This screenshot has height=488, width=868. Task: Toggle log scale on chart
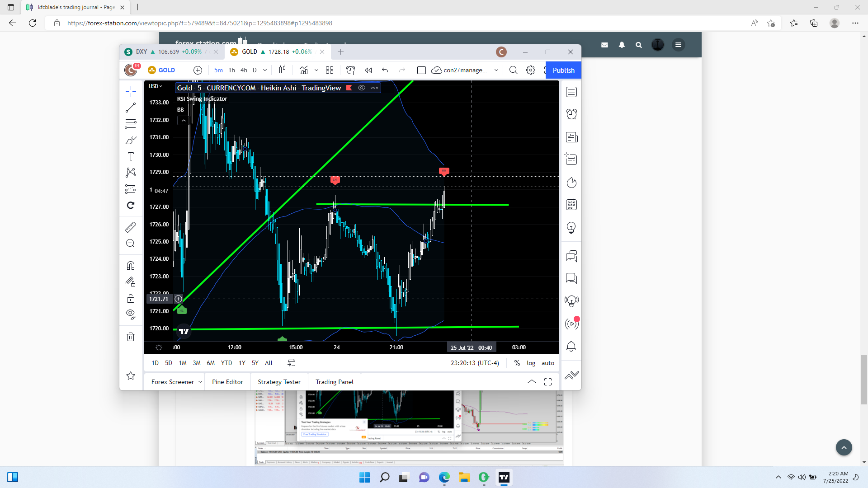point(531,363)
